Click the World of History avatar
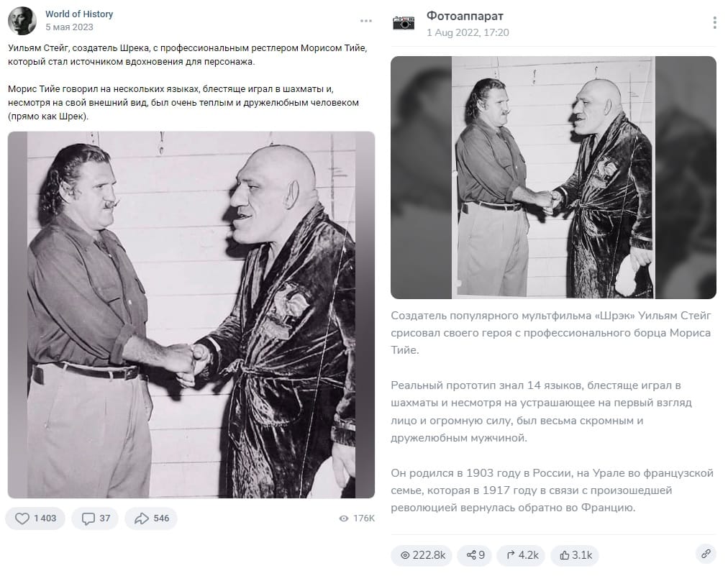The height and width of the screenshot is (576, 728). pos(22,21)
